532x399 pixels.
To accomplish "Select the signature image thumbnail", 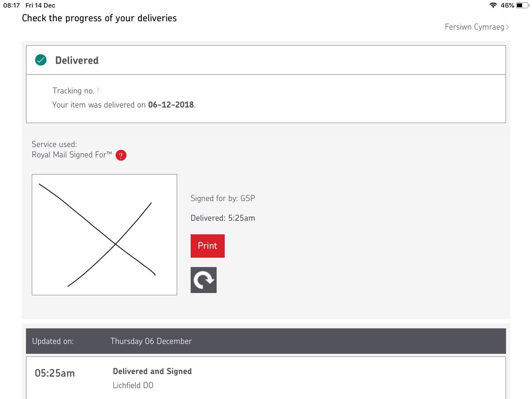I will [104, 234].
